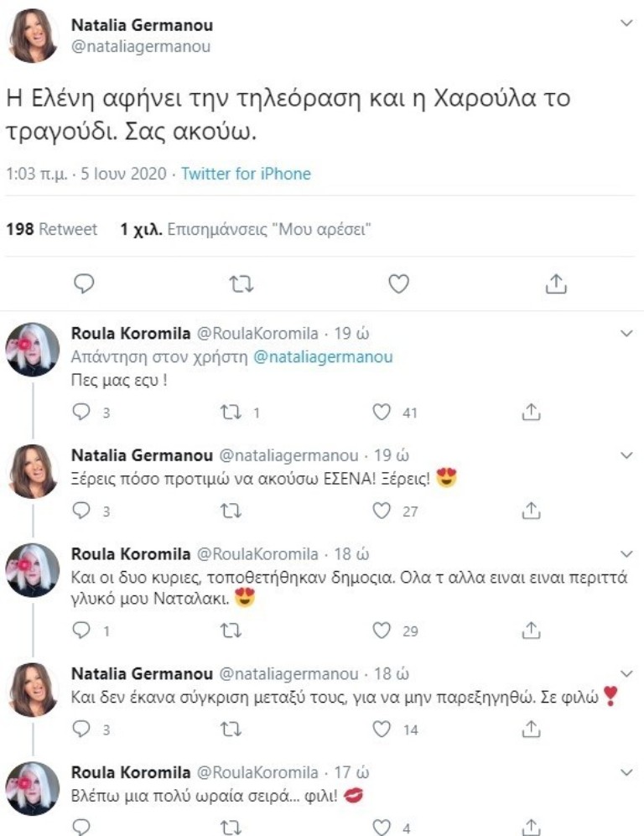View the 198 Retweet list
The width and height of the screenshot is (644, 836).
point(51,229)
